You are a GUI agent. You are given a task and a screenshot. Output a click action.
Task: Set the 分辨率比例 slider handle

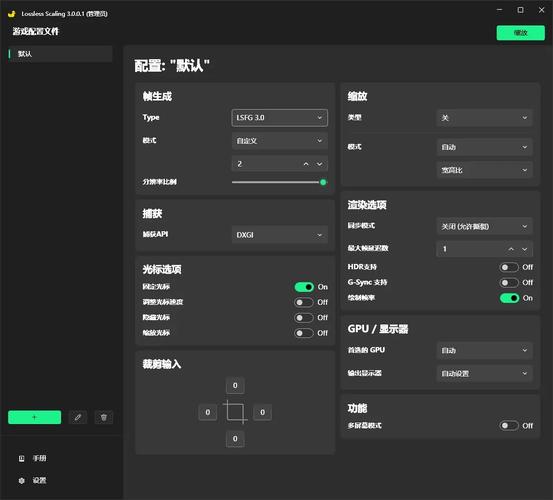[x=323, y=182]
